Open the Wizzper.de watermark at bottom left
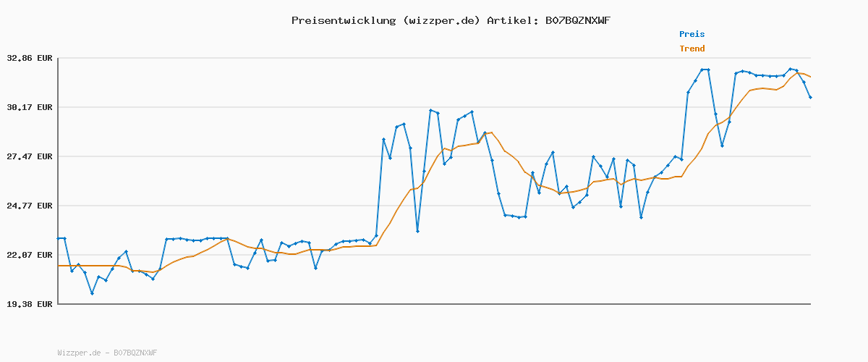The image size is (868, 362). (107, 353)
